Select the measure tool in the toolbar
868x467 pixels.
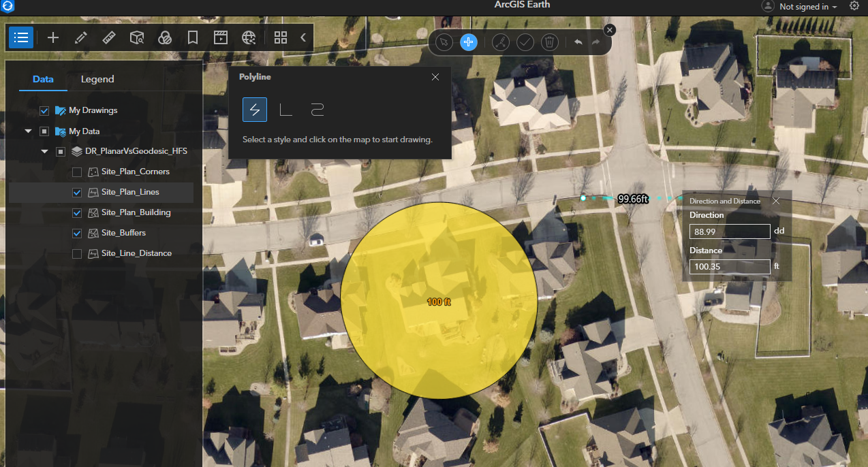click(x=109, y=37)
